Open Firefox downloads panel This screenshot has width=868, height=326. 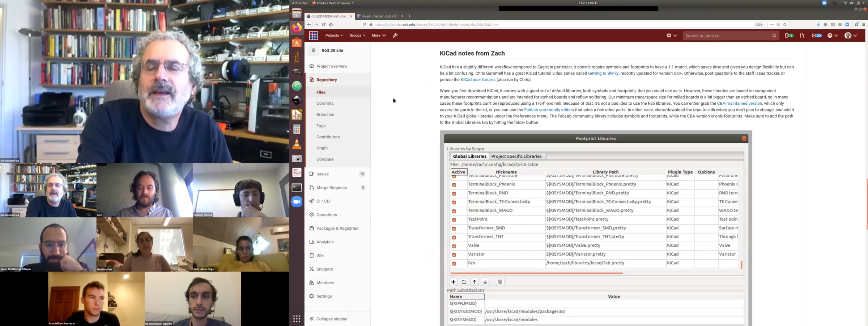tap(818, 25)
